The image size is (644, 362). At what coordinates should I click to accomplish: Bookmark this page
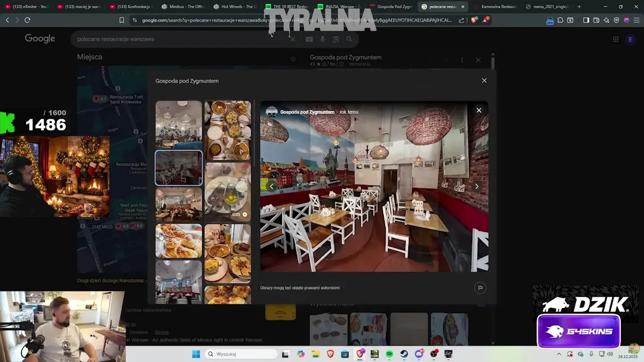[121, 20]
